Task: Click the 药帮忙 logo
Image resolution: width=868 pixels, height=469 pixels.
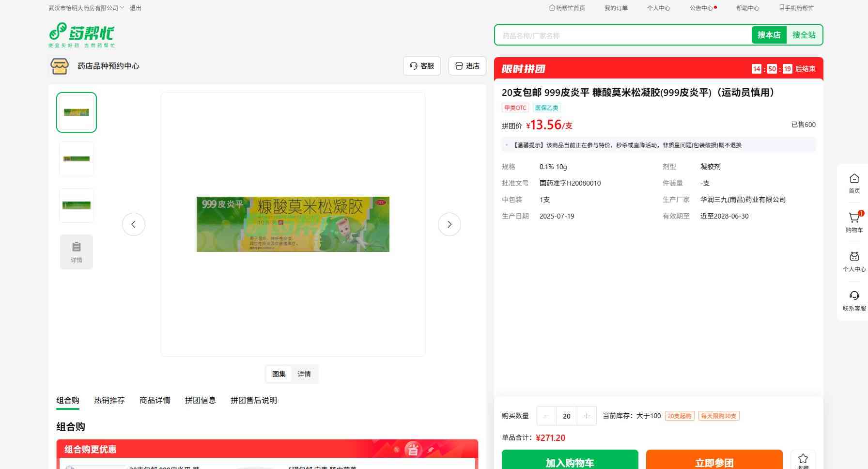Action: click(x=82, y=35)
